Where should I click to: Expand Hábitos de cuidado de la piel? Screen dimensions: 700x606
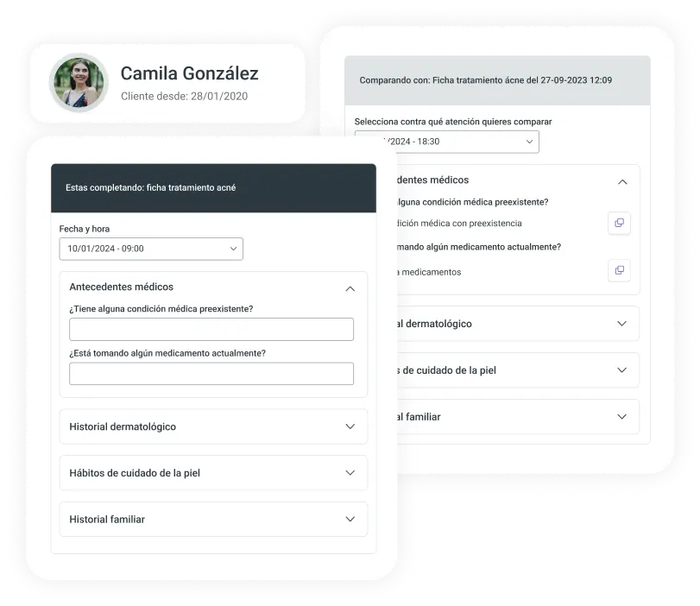[350, 473]
